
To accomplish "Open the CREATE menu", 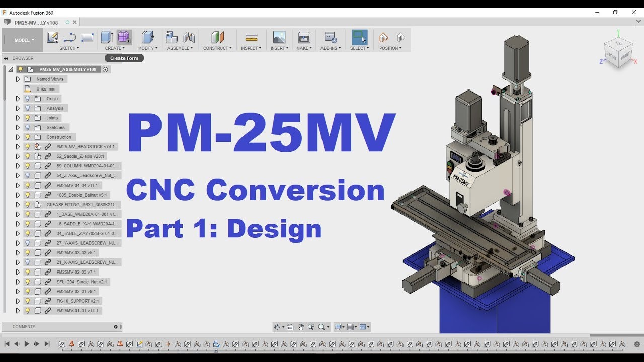I will pyautogui.click(x=115, y=48).
